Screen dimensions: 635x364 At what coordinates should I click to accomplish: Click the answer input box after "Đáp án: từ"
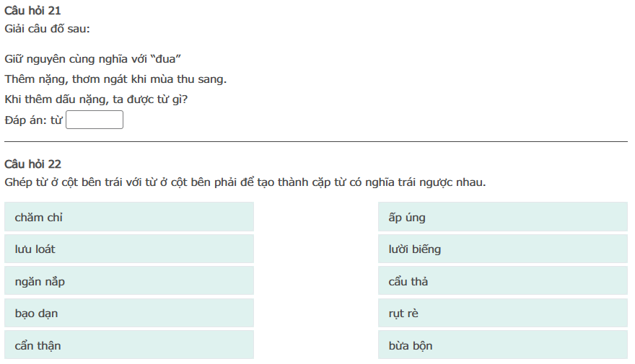tap(95, 120)
